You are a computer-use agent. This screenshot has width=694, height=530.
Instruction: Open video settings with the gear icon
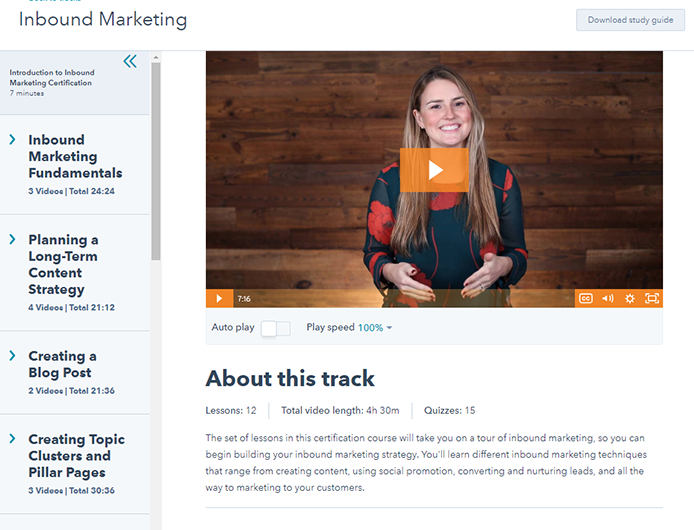pos(630,298)
